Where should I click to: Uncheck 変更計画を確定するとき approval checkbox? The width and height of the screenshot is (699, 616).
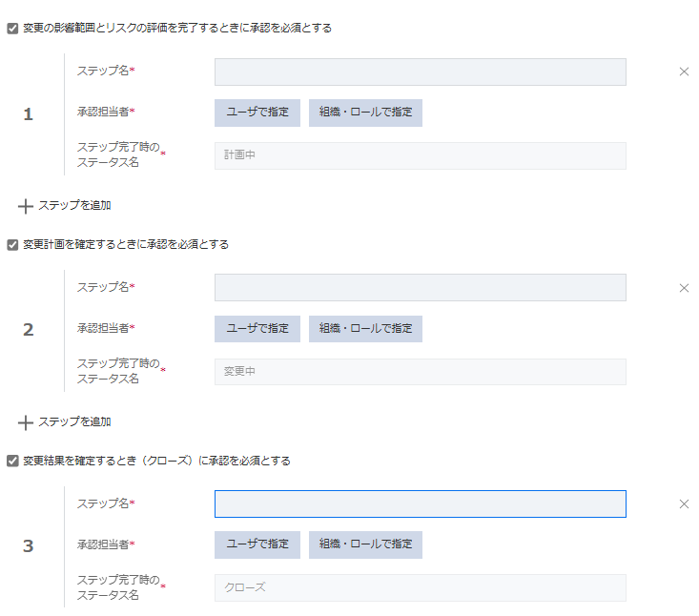tap(12, 245)
